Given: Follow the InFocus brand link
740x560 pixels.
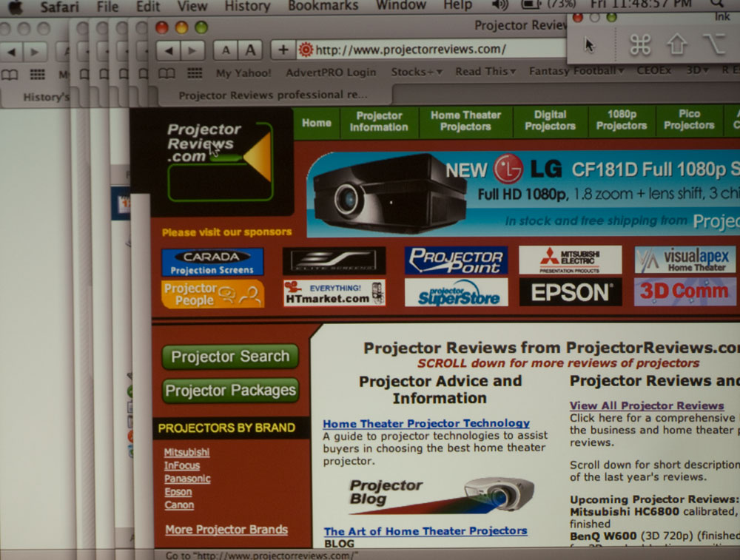Looking at the screenshot, I should (182, 466).
